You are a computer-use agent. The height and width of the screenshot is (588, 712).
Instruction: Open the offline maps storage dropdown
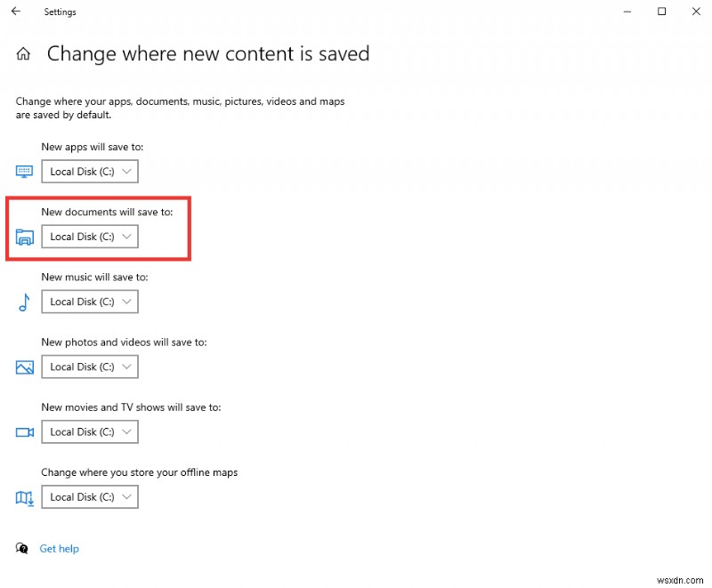pos(89,496)
